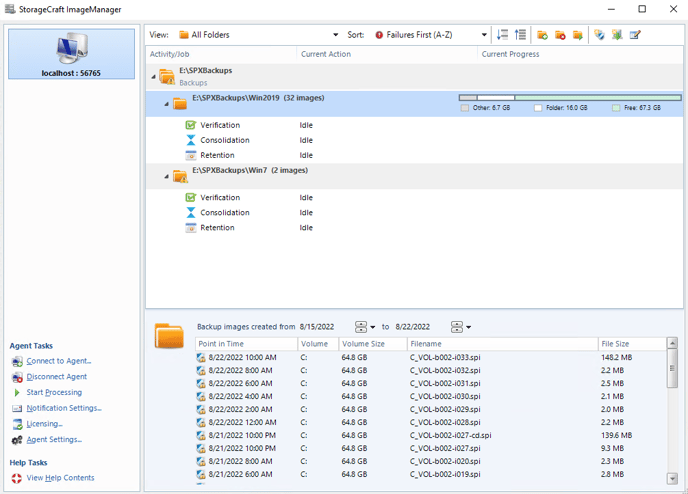The image size is (688, 494).
Task: Click the Connect to Agent link
Action: coord(58,361)
